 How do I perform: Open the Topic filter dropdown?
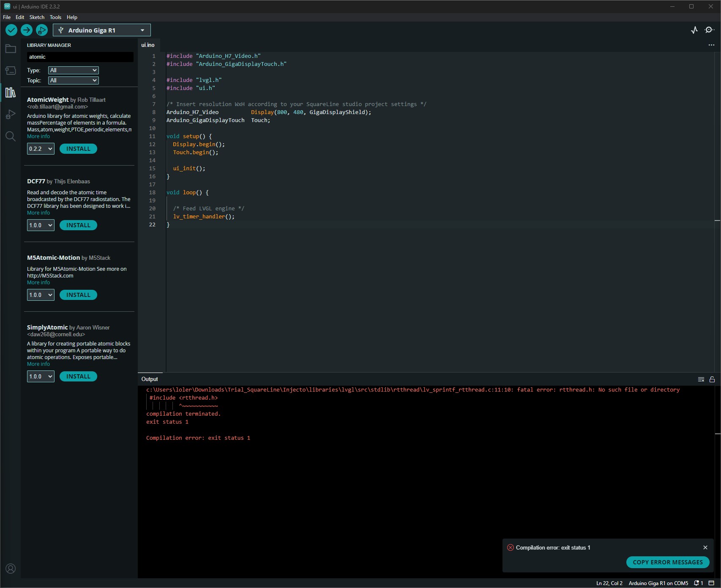tap(74, 80)
